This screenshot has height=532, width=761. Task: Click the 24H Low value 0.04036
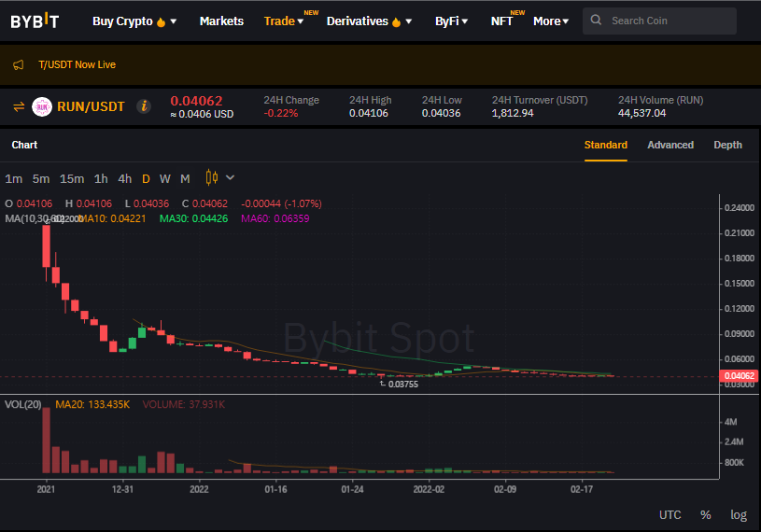click(x=441, y=114)
